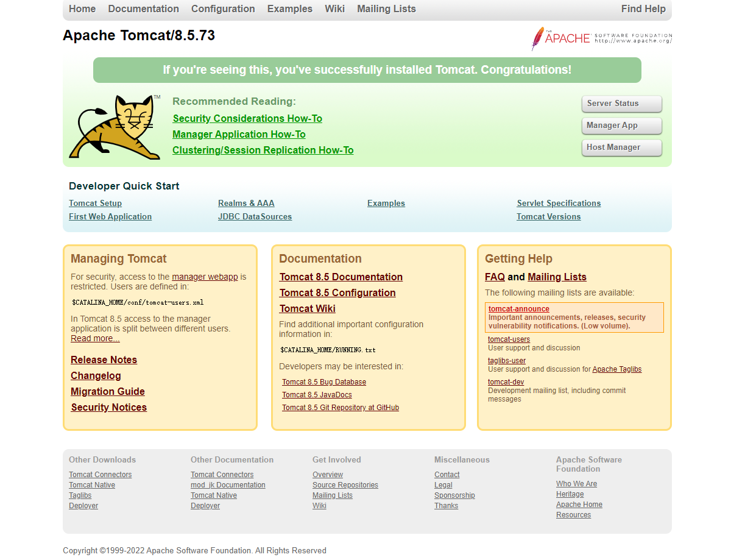The height and width of the screenshot is (560, 731).
Task: Open Tomcat 8.5 Documentation link
Action: pos(341,277)
